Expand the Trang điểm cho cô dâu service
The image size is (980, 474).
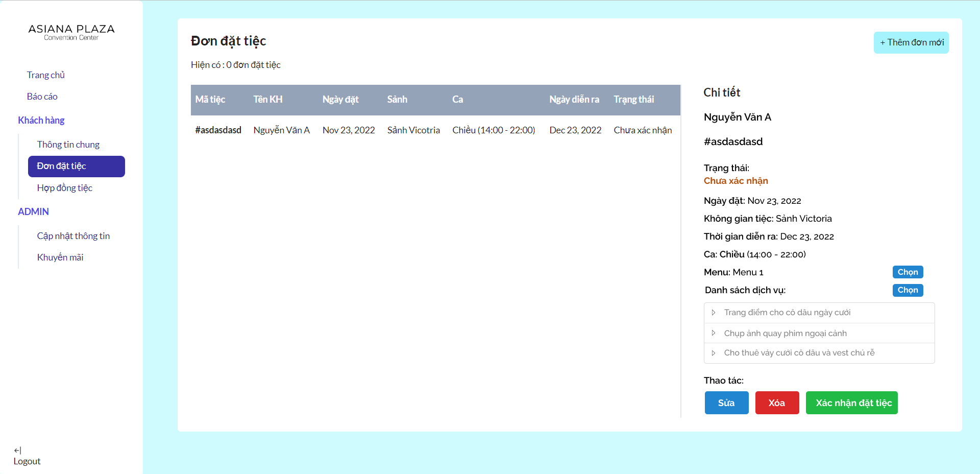[x=714, y=312]
